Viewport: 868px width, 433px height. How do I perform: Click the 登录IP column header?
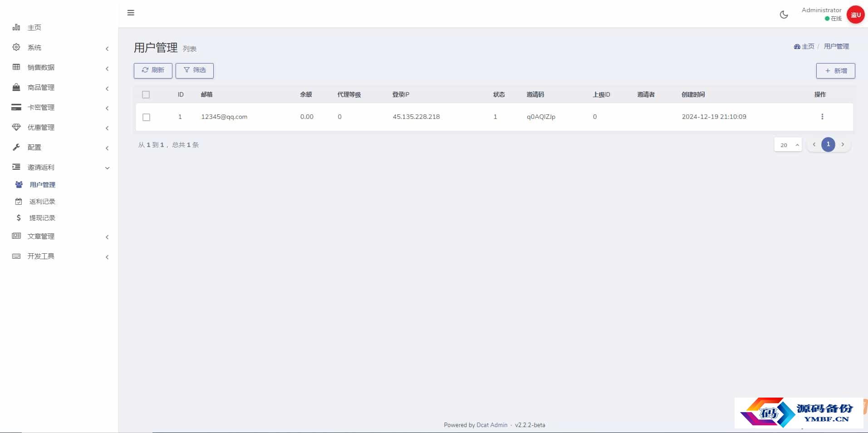click(401, 94)
